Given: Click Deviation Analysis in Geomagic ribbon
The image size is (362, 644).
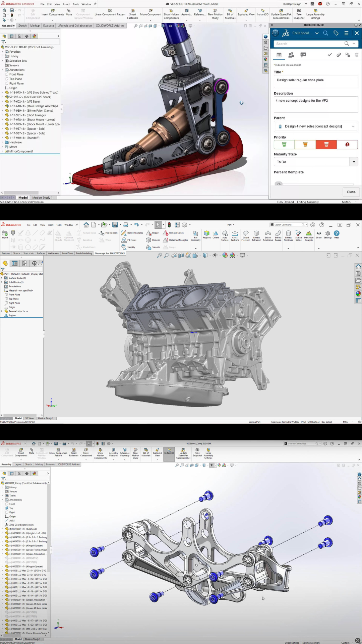Looking at the screenshot, I should point(309,236).
